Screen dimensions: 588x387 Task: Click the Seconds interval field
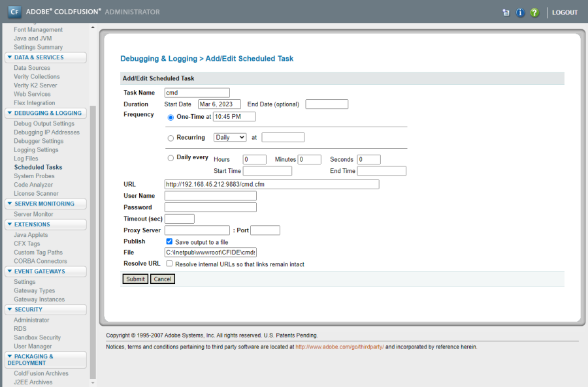(x=368, y=159)
